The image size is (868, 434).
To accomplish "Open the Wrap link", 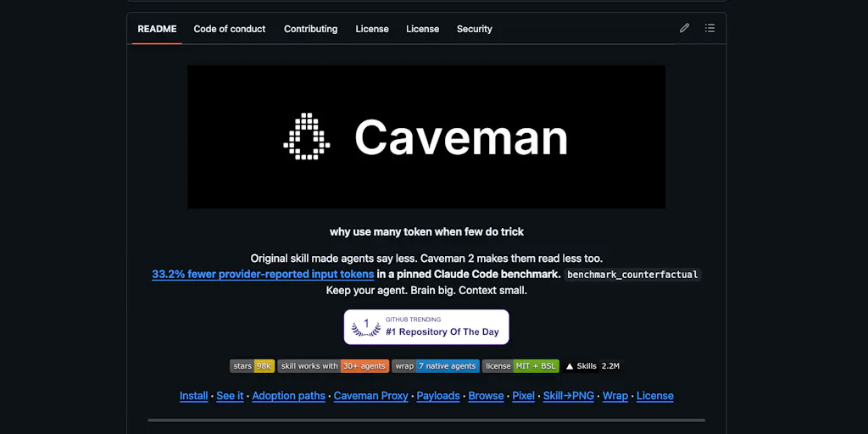I will click(x=615, y=396).
